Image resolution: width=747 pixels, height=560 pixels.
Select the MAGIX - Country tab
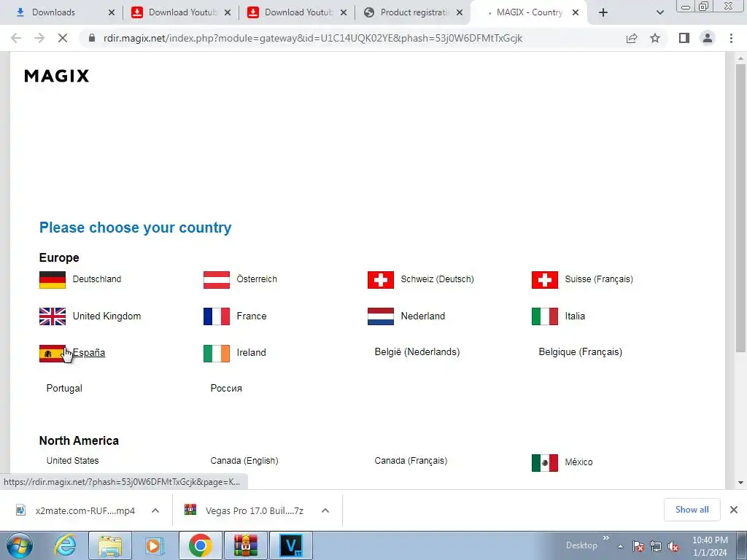[x=529, y=12]
